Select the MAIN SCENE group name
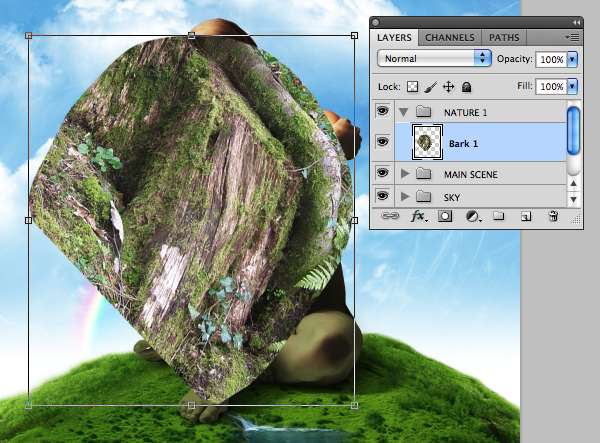Screen dimensions: 600x443 [471, 174]
